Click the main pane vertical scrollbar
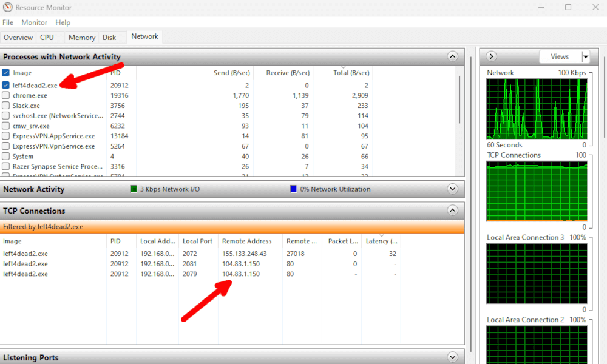Viewport: 607px width, 364px height. 471,205
